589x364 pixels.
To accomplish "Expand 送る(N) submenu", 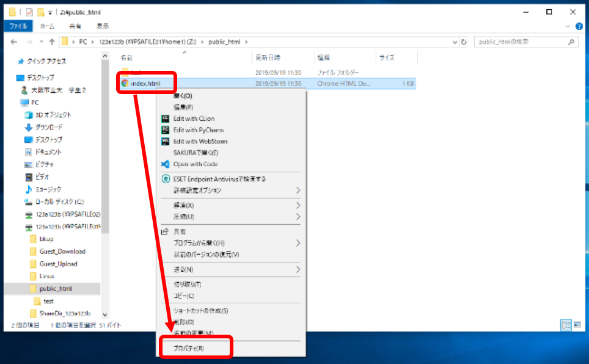I will pos(230,269).
